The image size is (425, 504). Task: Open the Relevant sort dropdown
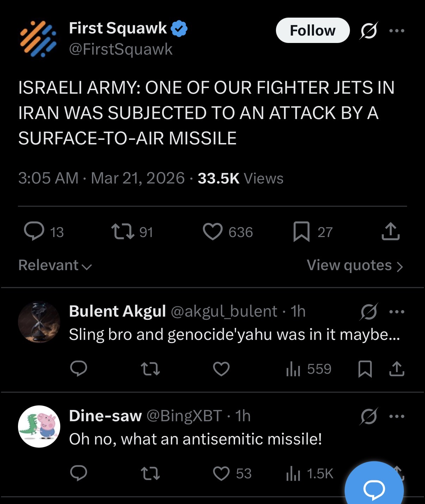[55, 265]
